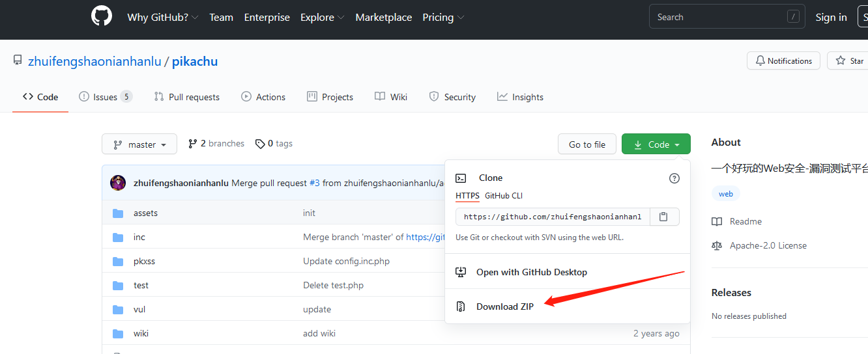Copy the clone URL with clipboard icon
868x354 pixels.
[x=663, y=217]
